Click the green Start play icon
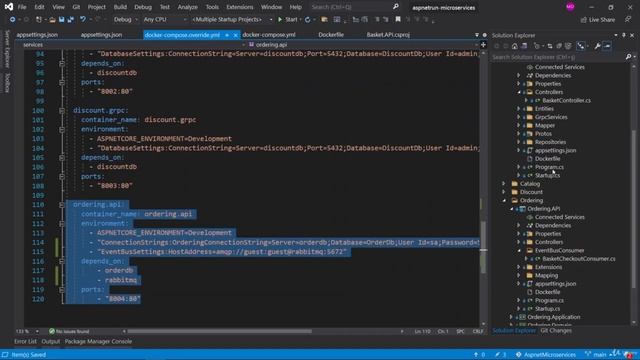The width and height of the screenshot is (640, 360). (280, 20)
